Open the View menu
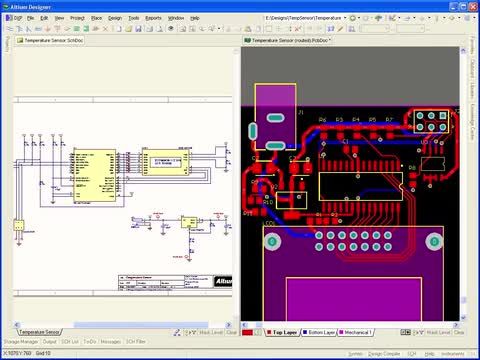This screenshot has height=360, width=480. click(x=59, y=18)
